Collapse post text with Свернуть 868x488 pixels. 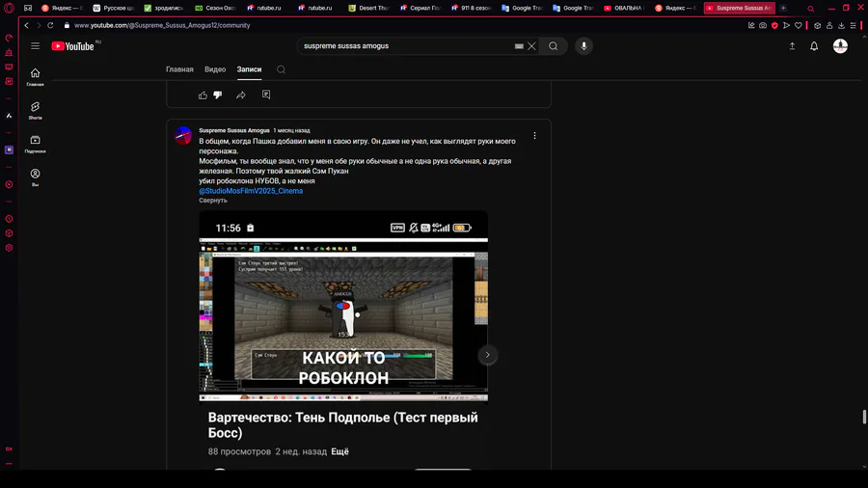(x=213, y=201)
